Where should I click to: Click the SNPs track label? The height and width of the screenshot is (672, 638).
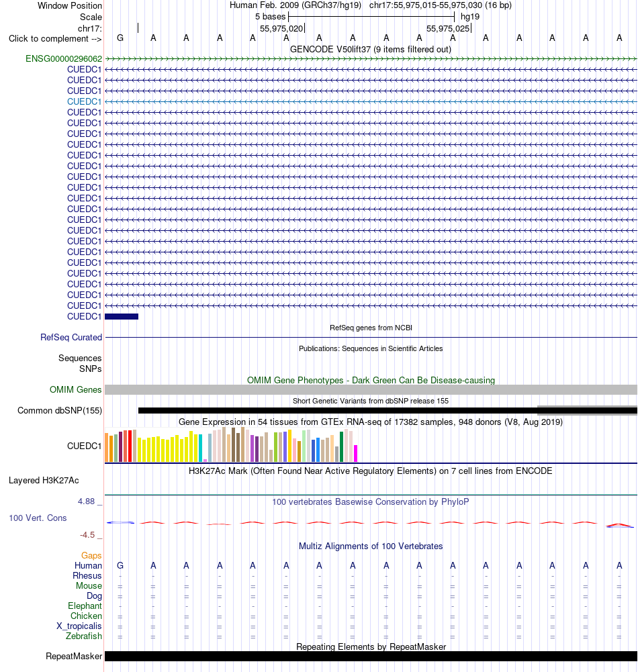(x=91, y=369)
